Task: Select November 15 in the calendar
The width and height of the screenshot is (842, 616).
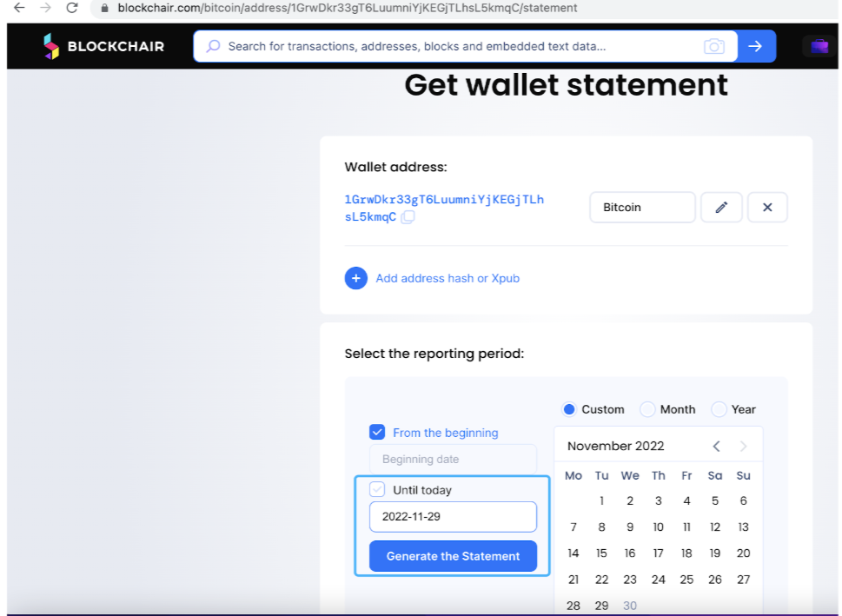Action: coord(601,553)
